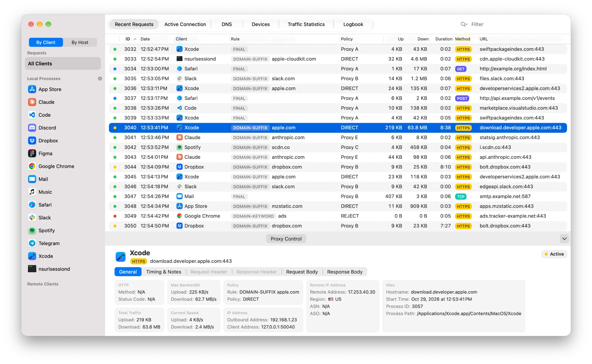Select nsurlsessiond terminal icon in sidebar
This screenshot has height=364, width=592.
[32, 269]
